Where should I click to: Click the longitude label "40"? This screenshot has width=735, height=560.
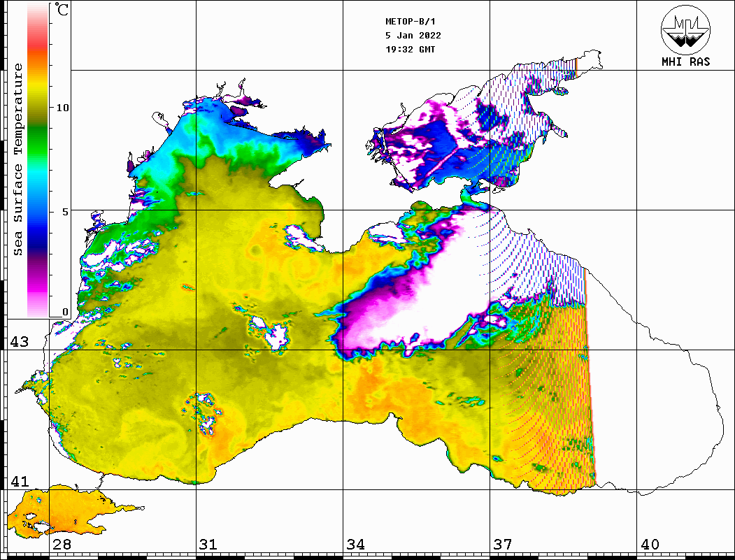click(650, 545)
